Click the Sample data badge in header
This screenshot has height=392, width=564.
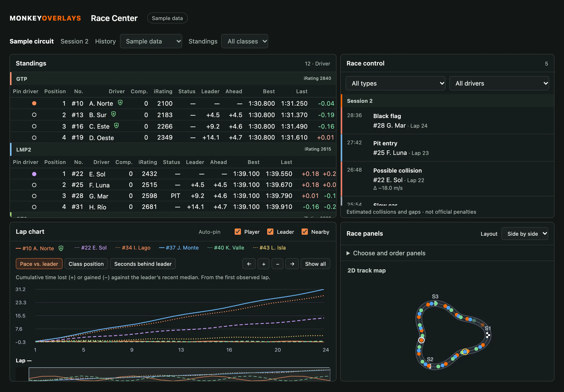167,18
